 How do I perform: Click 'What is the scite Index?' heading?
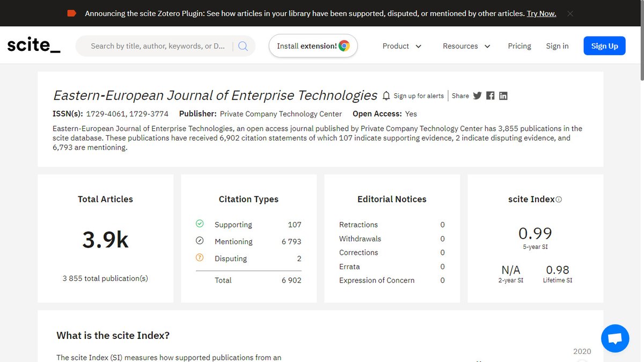[113, 336]
